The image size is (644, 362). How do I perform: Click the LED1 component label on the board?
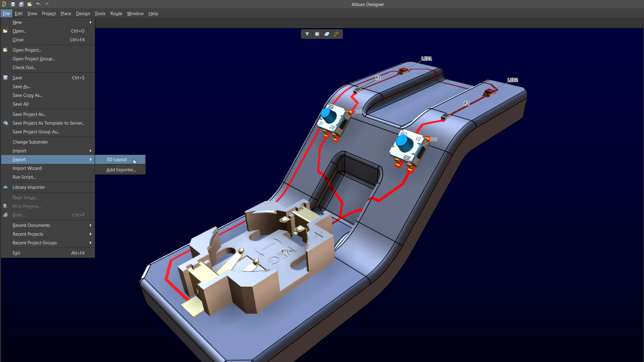click(427, 58)
